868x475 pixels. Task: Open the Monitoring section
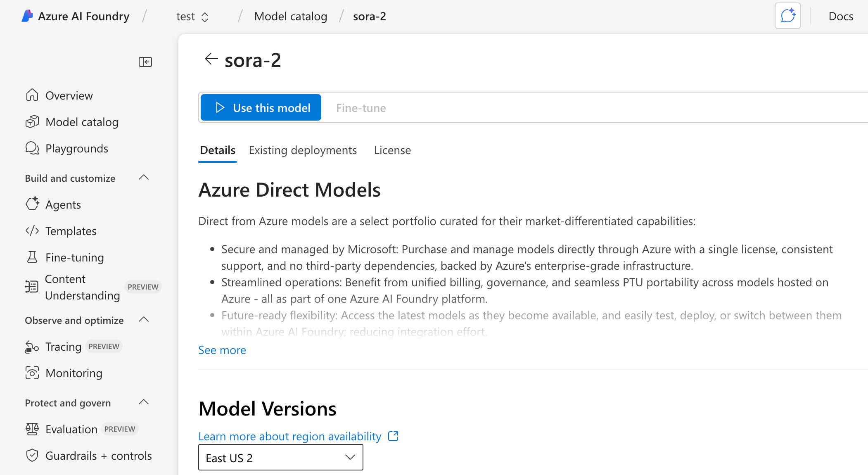click(x=74, y=373)
